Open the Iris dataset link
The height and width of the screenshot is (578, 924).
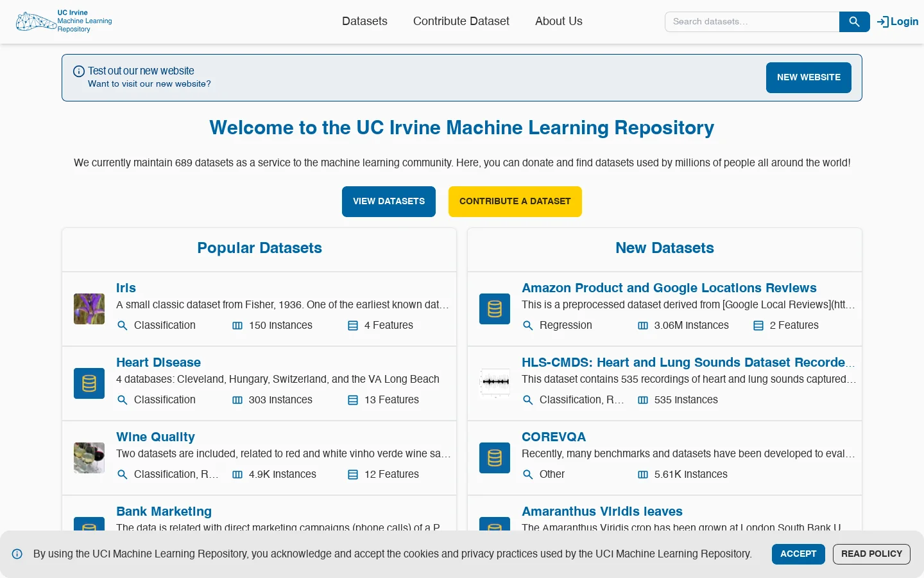pyautogui.click(x=126, y=288)
